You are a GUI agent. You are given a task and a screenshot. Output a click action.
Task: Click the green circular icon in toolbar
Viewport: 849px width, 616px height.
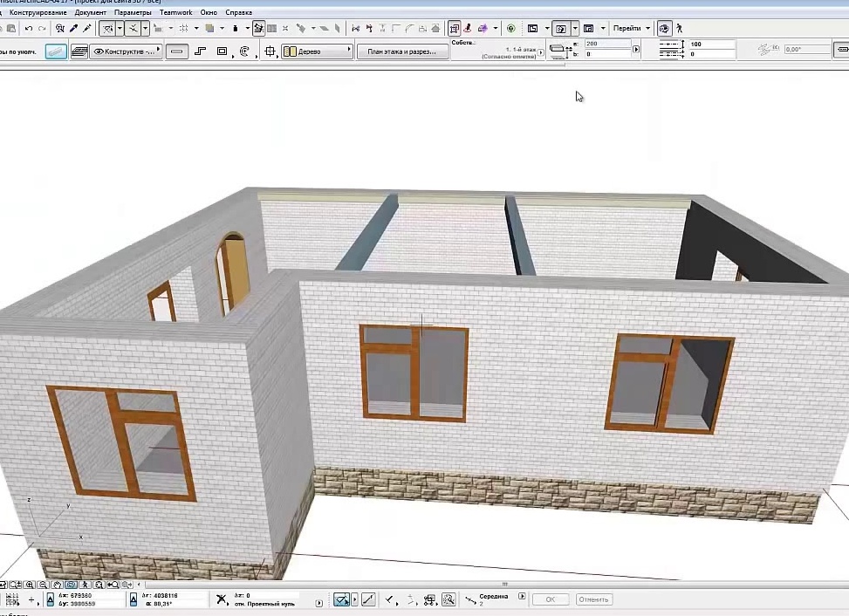pyautogui.click(x=510, y=28)
